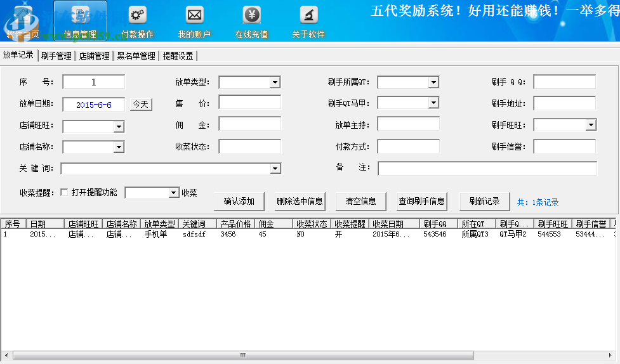Select the 信息管理 toolbar icon
620x364 pixels.
pyautogui.click(x=80, y=21)
